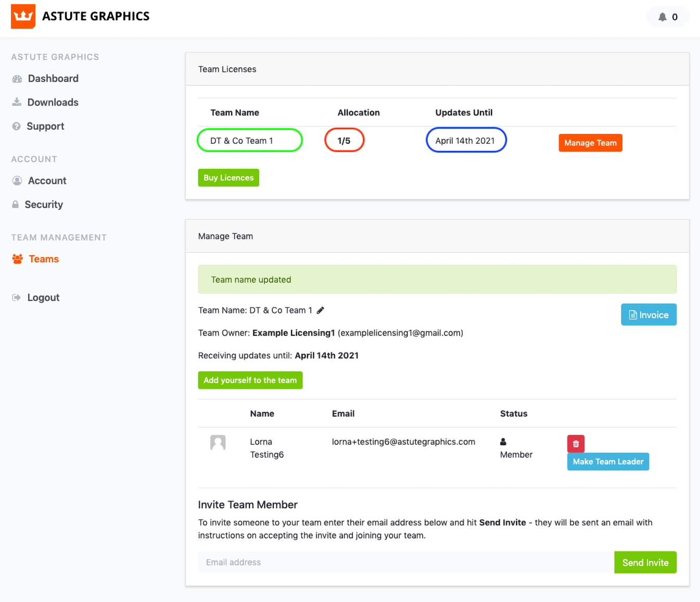Open the team Invoice
The height and width of the screenshot is (602, 700).
coord(648,315)
